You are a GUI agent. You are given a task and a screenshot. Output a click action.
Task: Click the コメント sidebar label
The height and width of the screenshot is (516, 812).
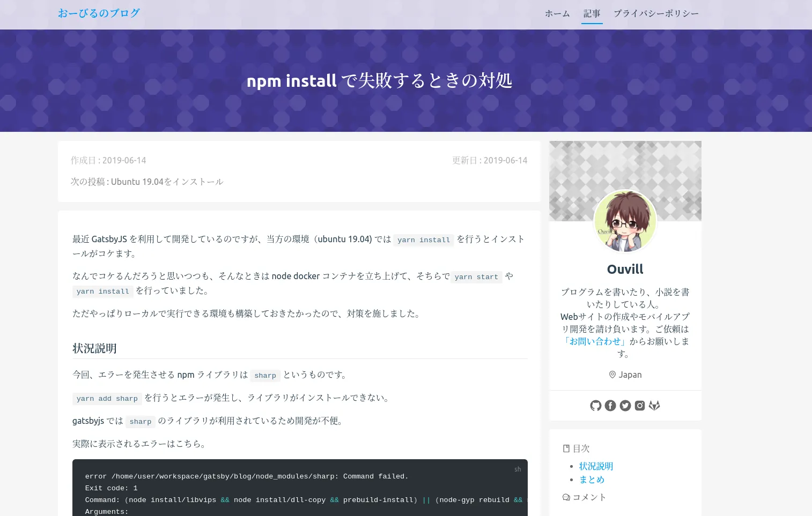point(589,497)
